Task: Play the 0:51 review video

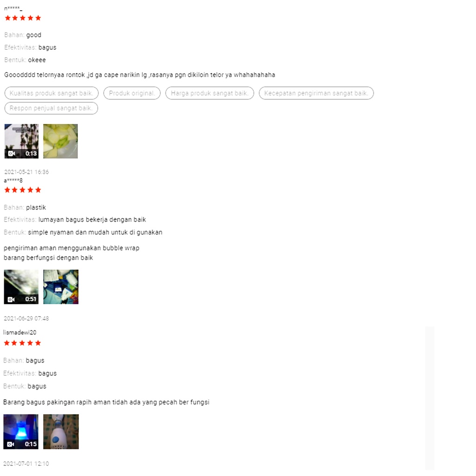Action: (21, 287)
